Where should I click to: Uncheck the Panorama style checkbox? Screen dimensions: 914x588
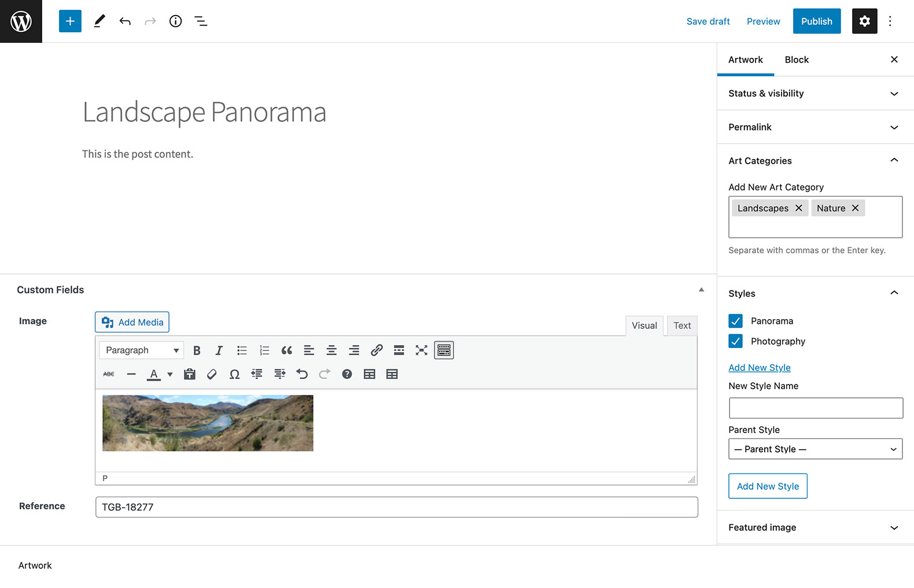[735, 321]
